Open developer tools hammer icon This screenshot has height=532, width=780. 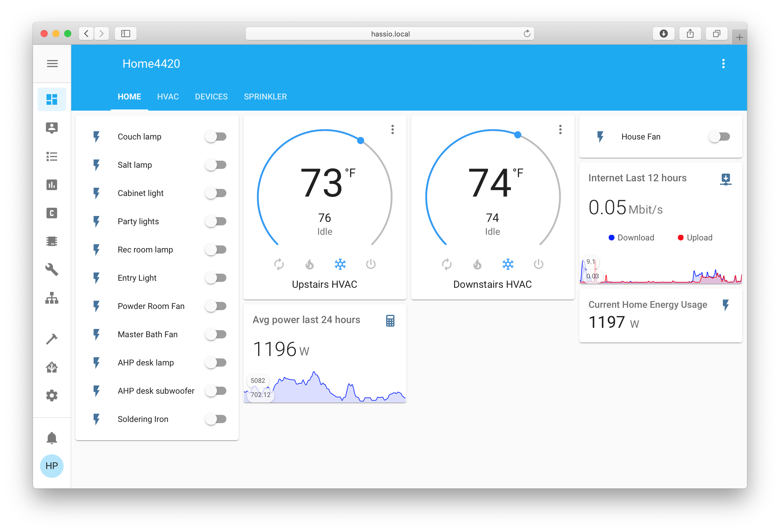[x=52, y=339]
